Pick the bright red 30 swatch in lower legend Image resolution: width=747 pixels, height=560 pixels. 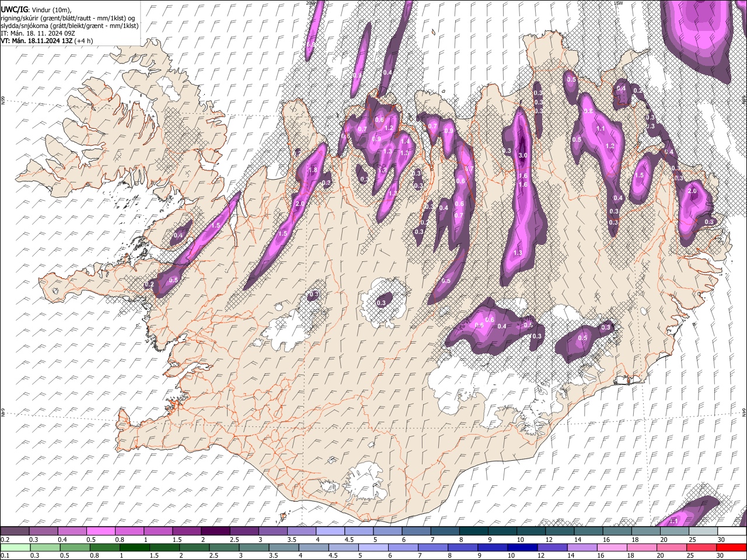click(x=731, y=547)
